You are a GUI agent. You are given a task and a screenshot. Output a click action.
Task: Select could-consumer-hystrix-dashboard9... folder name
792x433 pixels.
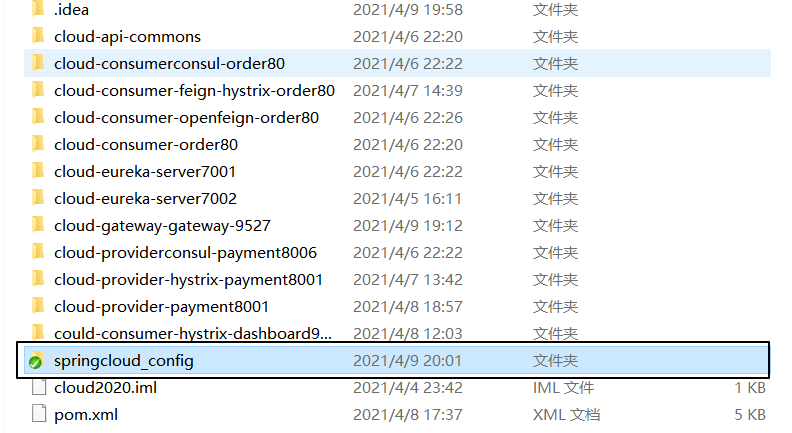tap(193, 333)
